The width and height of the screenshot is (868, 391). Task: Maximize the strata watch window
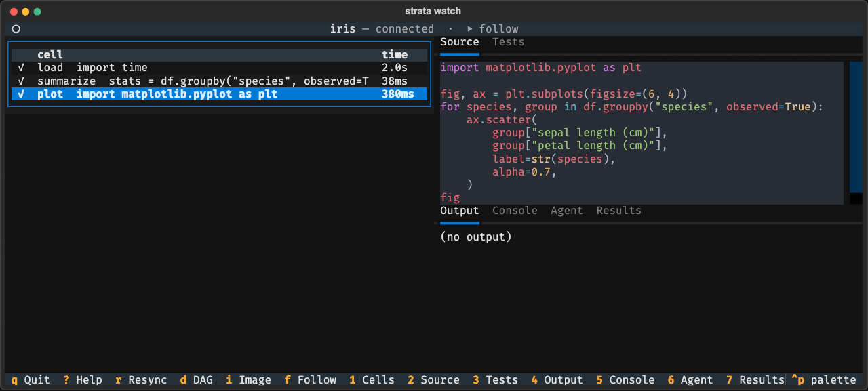pos(37,12)
